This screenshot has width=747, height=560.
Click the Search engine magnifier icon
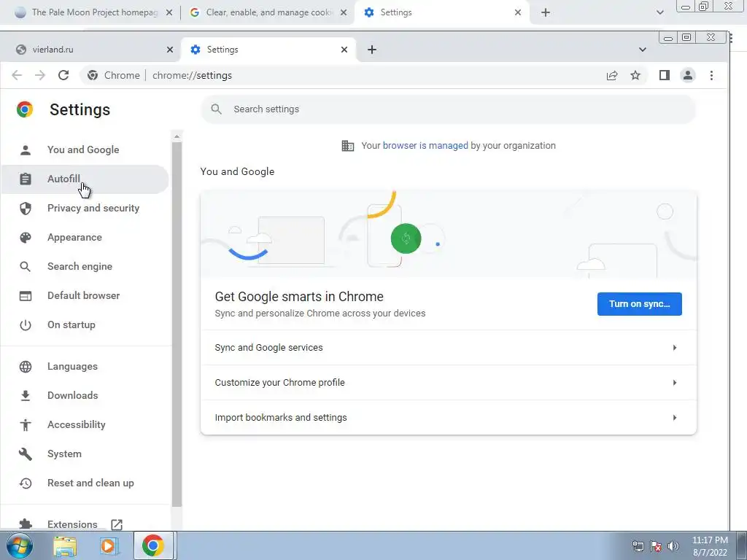point(26,267)
